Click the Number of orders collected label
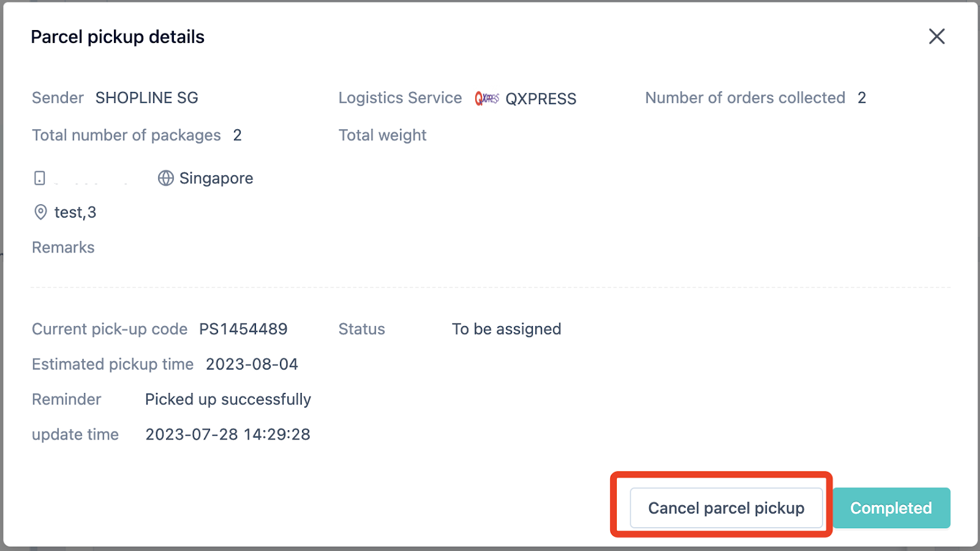980x551 pixels. [745, 98]
